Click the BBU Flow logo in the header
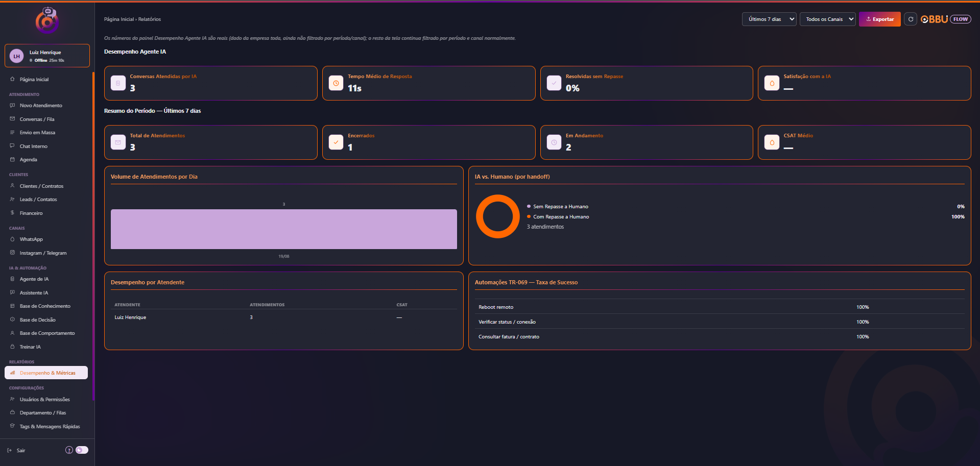The width and height of the screenshot is (980, 466). pyautogui.click(x=946, y=19)
